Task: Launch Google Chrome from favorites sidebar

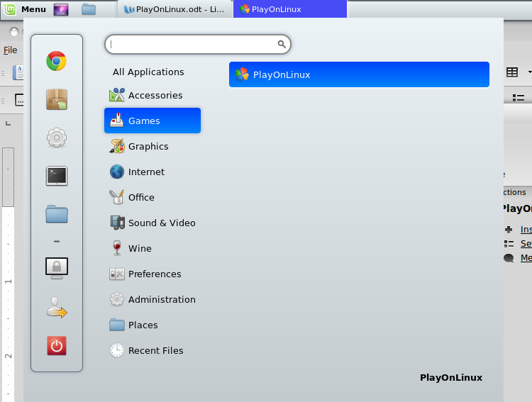Action: [56, 61]
